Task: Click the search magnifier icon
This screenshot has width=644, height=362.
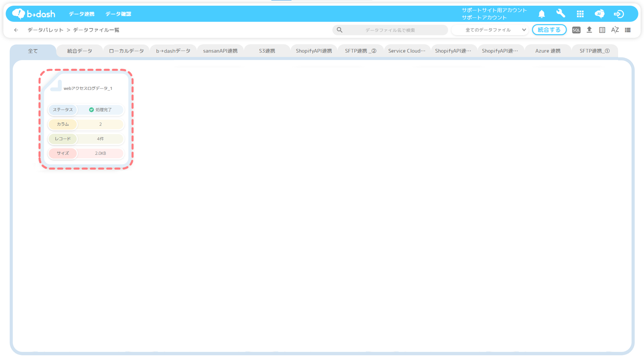Action: (339, 30)
